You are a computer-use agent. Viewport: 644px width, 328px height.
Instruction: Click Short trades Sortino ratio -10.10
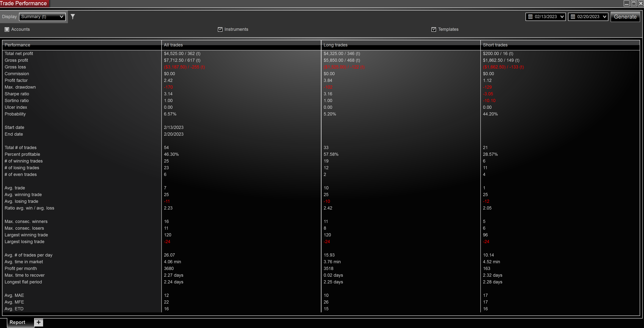[489, 101]
